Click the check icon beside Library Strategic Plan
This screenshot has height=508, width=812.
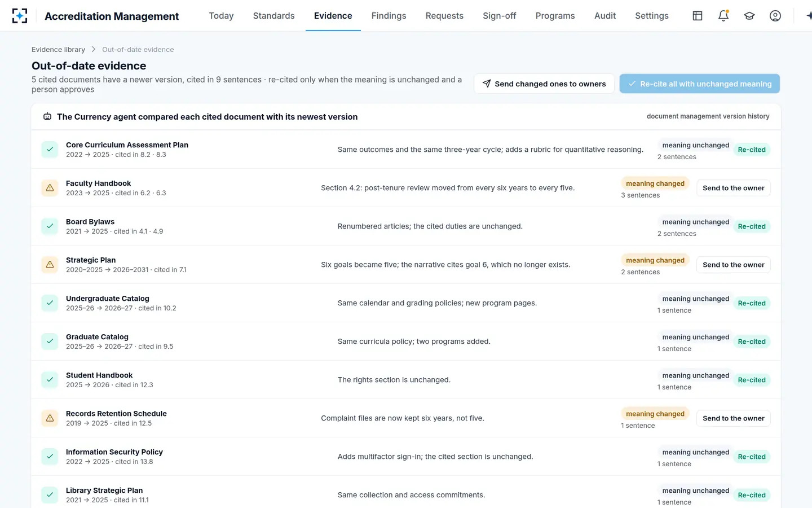point(50,495)
